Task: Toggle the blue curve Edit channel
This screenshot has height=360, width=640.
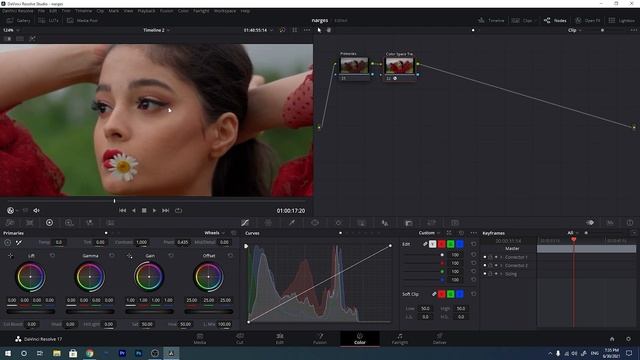Action: [460, 244]
